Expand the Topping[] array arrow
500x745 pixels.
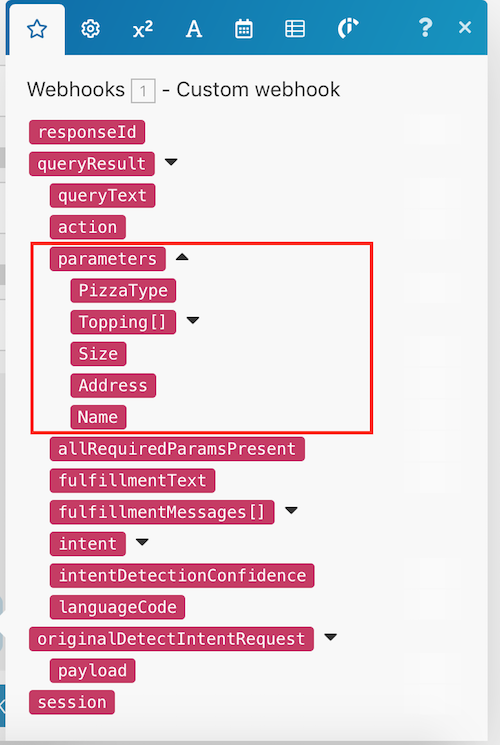192,321
